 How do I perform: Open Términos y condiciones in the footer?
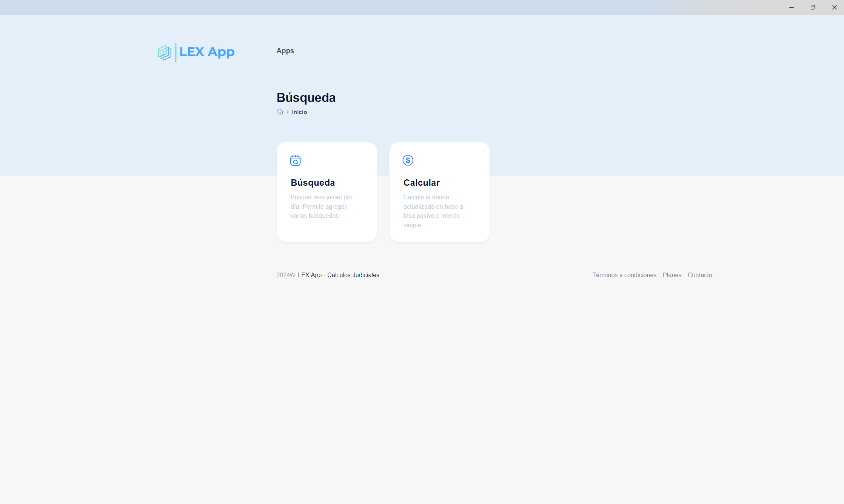click(624, 275)
